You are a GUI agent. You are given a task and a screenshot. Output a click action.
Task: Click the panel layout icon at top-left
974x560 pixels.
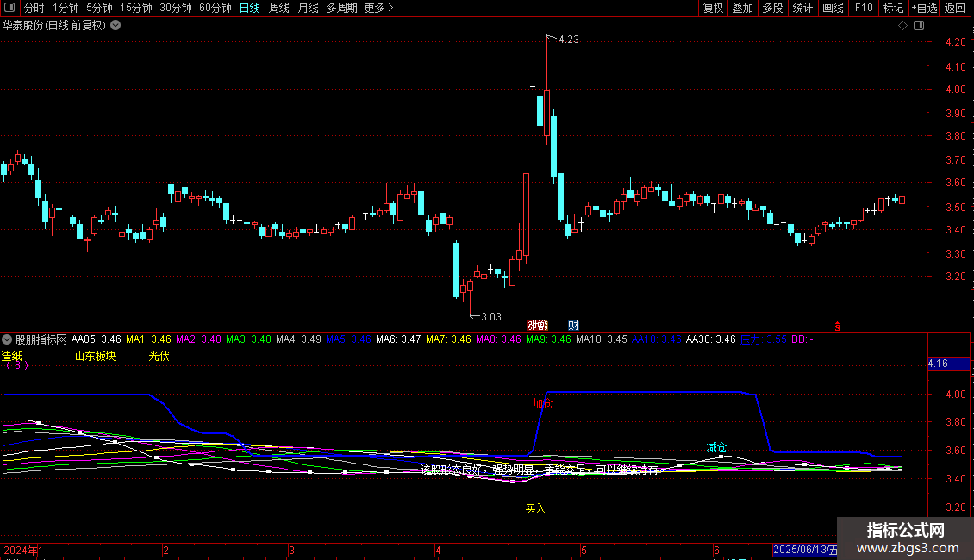tap(9, 8)
